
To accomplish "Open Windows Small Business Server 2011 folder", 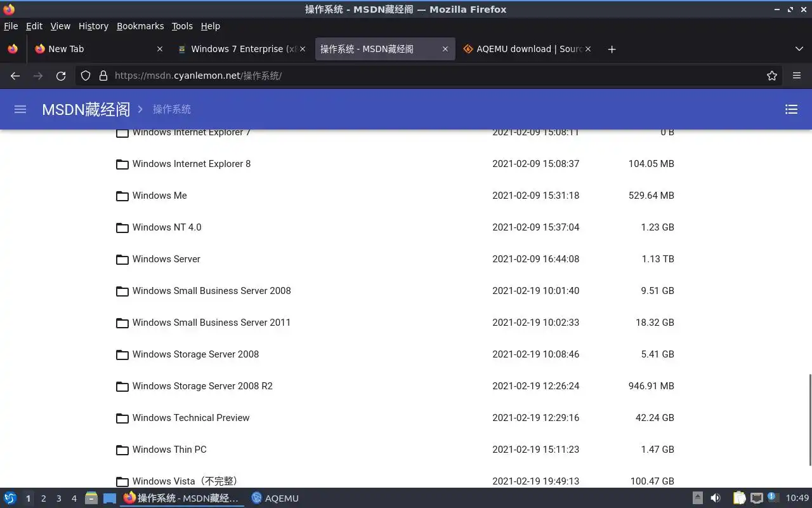I will (x=211, y=323).
